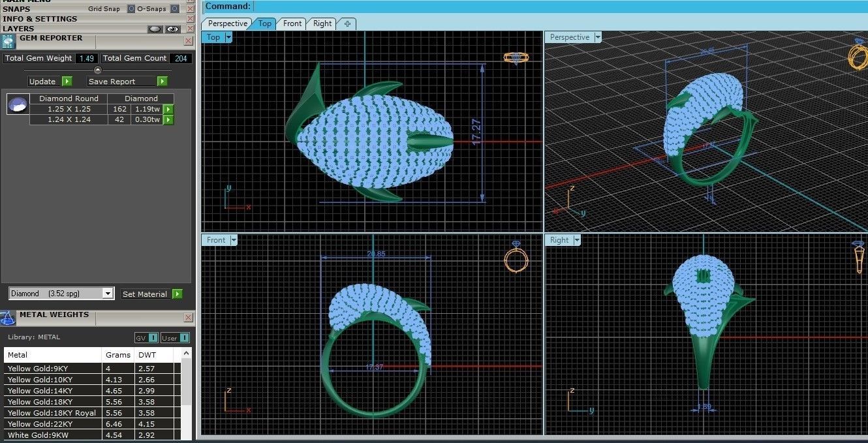Screen dimensions: 868x443
Task: Click the Total Gem Weight value 1.49
Action: pyautogui.click(x=87, y=58)
